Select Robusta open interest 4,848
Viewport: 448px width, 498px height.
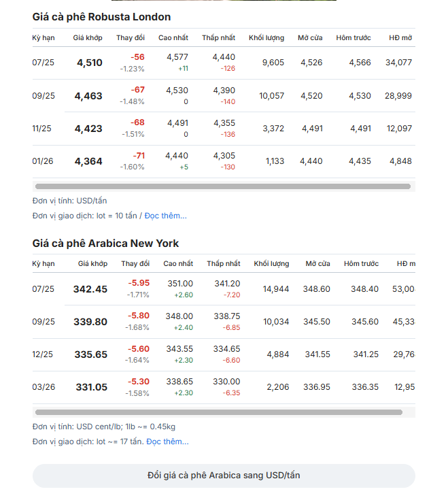[400, 161]
